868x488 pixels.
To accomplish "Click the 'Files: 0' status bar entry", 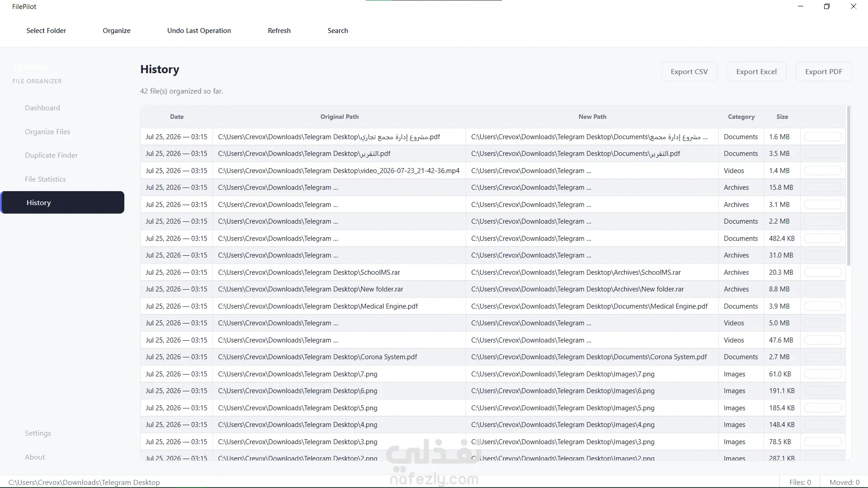I will [800, 482].
